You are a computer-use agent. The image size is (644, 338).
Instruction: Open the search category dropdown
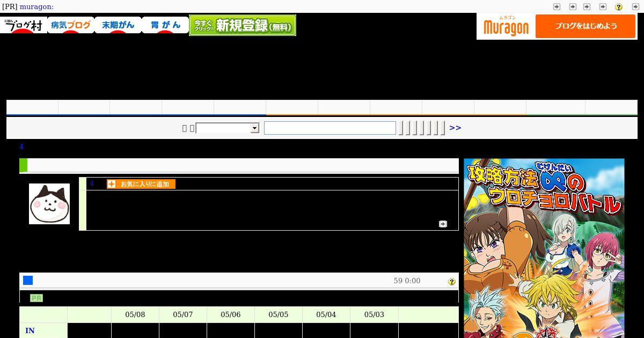click(x=228, y=128)
